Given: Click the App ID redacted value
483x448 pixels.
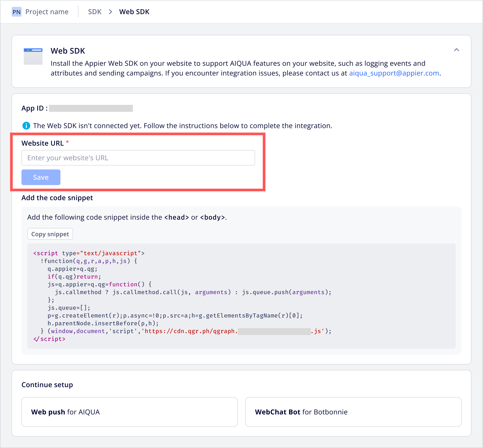Looking at the screenshot, I should (91, 108).
